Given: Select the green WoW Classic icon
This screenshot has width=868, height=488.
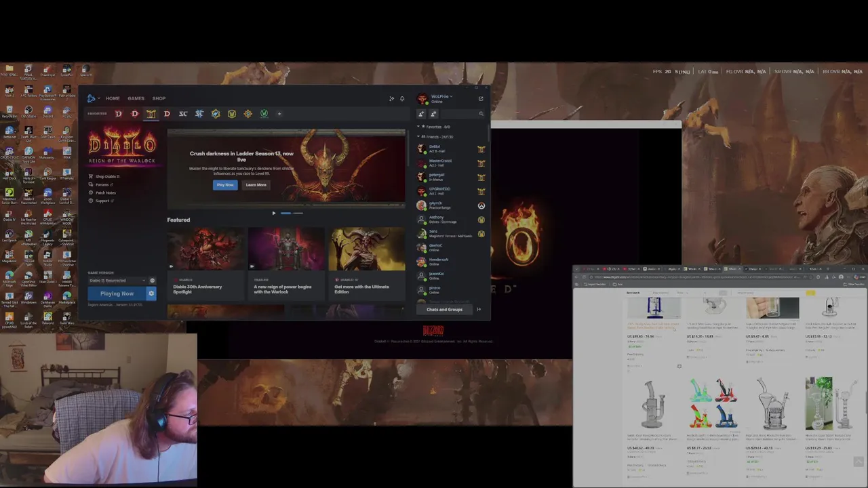Looking at the screenshot, I should click(x=264, y=114).
